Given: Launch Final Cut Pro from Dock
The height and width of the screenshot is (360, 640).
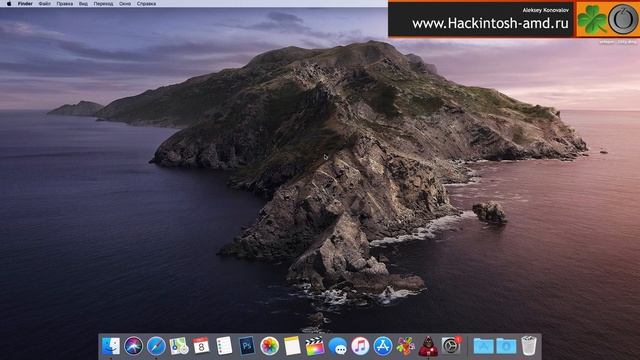Looking at the screenshot, I should point(315,346).
